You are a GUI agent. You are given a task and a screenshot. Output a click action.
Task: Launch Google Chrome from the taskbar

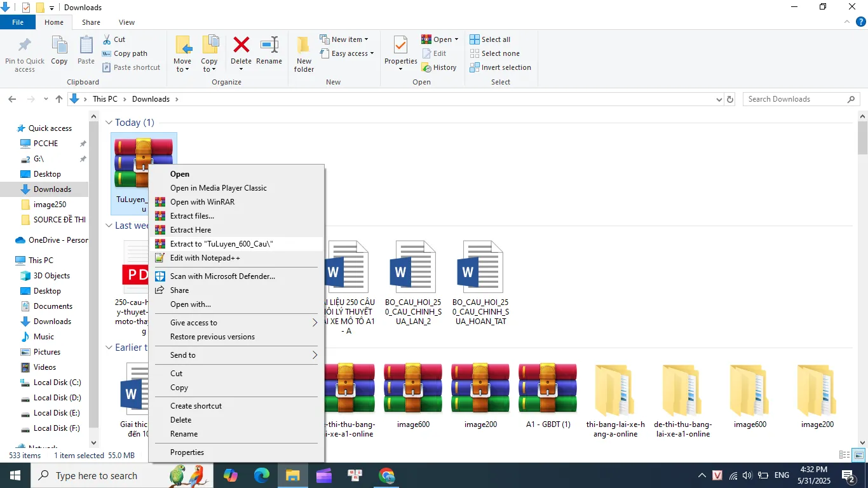click(x=386, y=475)
